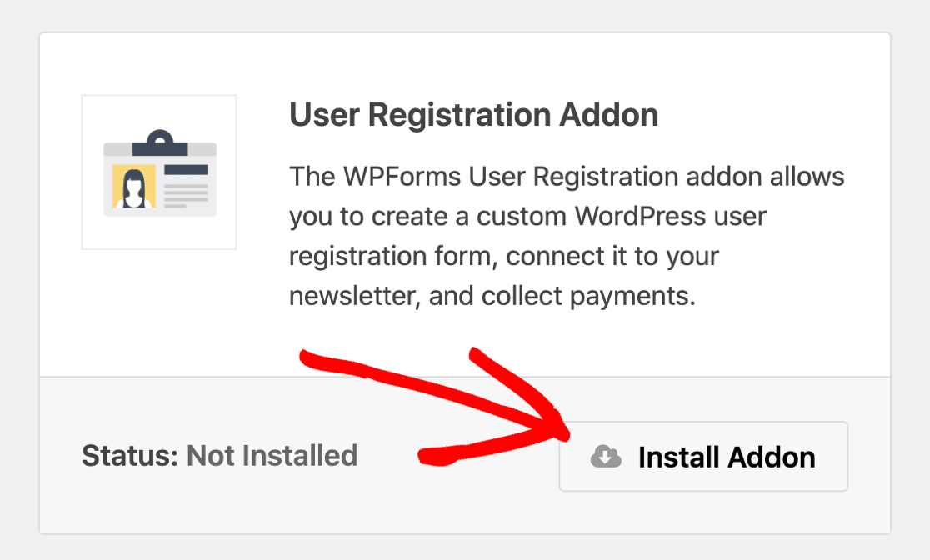Select the ID badge addon icon
Screen dimensions: 930x560
tap(158, 172)
